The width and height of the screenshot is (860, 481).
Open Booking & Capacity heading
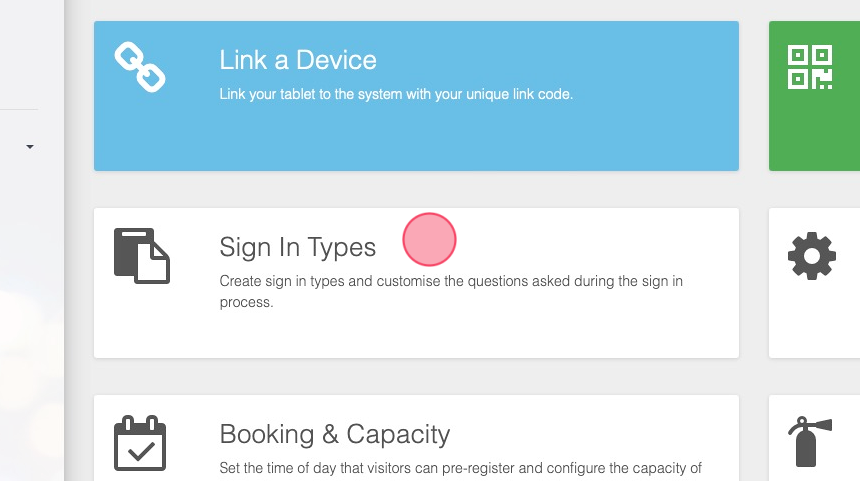[x=335, y=434]
